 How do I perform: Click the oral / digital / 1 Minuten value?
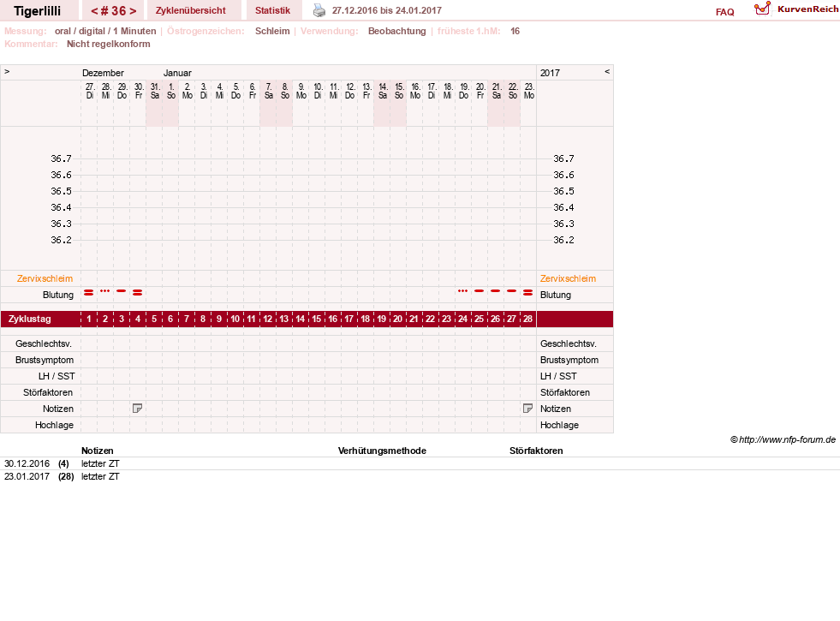[105, 31]
